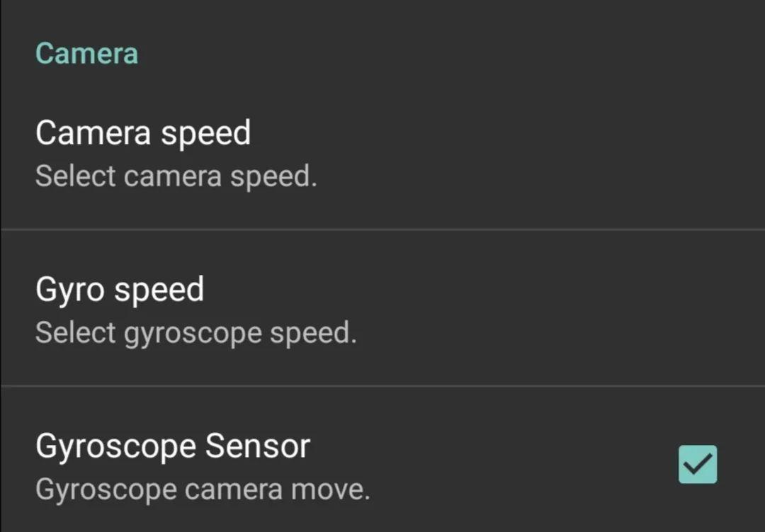This screenshot has height=532, width=765.
Task: Choose the Gyro speed preference row
Action: [x=382, y=310]
